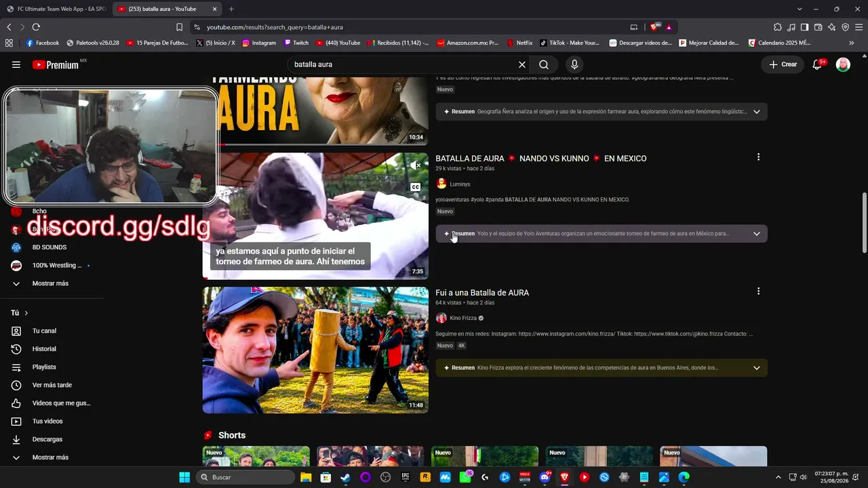Screen dimensions: 868x488
Task: Start voice search with the microphone
Action: tap(574, 64)
